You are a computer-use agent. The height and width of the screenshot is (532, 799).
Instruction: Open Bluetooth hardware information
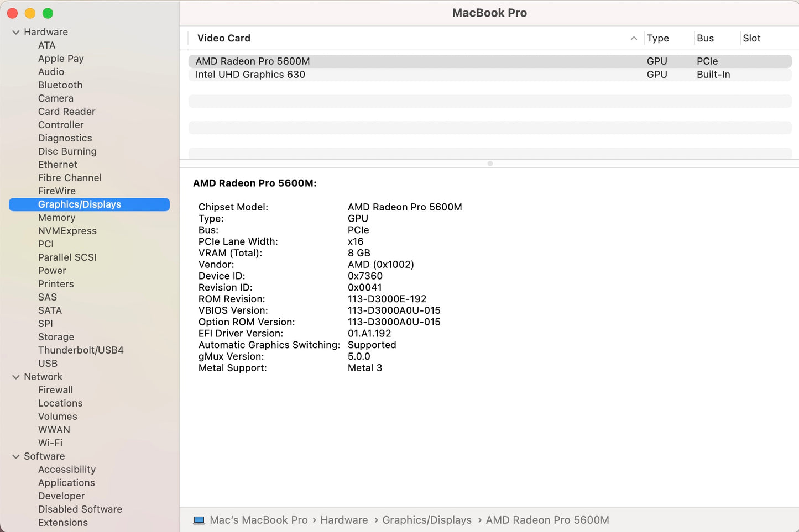(60, 85)
